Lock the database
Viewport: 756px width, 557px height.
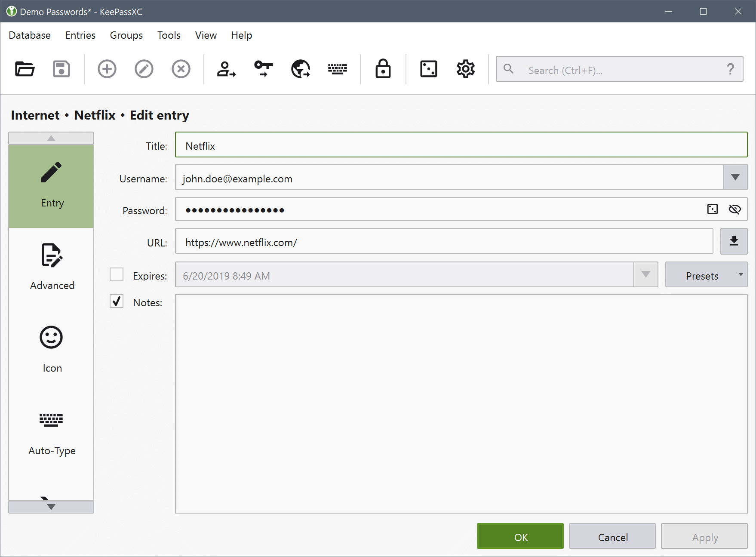[383, 69]
